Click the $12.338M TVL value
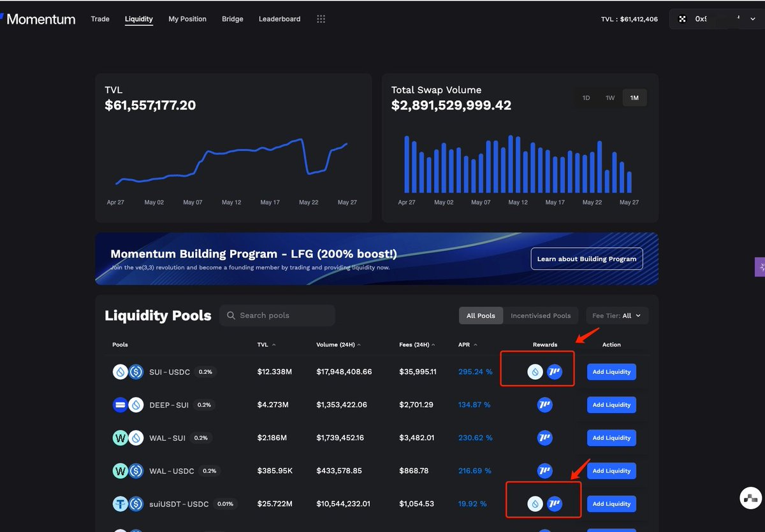The width and height of the screenshot is (765, 532). tap(275, 372)
